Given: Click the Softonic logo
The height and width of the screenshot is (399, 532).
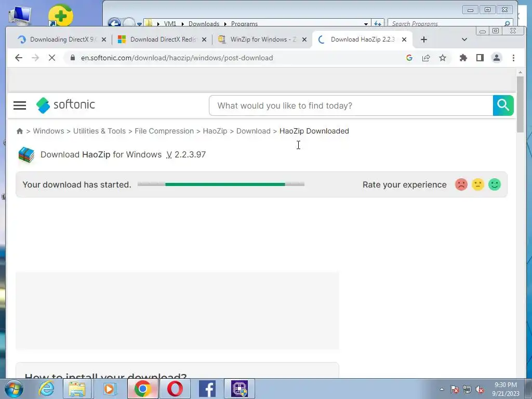Looking at the screenshot, I should pyautogui.click(x=65, y=105).
